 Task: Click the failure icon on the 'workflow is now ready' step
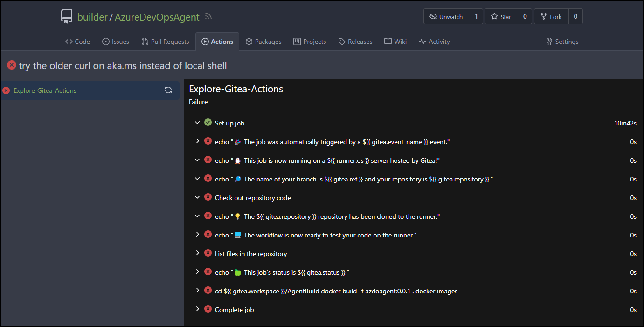pos(208,235)
